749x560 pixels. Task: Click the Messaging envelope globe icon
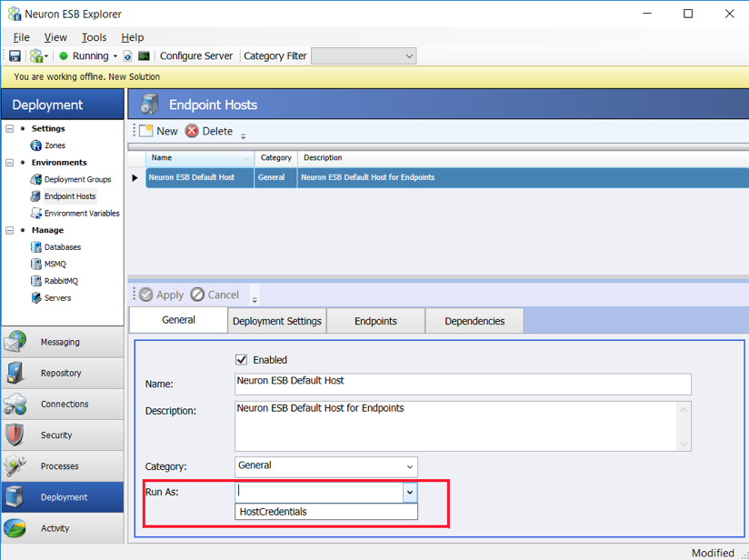tap(15, 342)
